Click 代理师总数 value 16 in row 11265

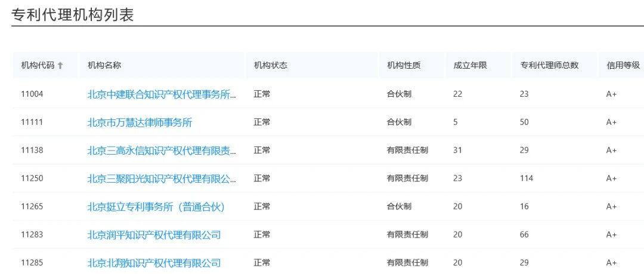[x=524, y=207]
